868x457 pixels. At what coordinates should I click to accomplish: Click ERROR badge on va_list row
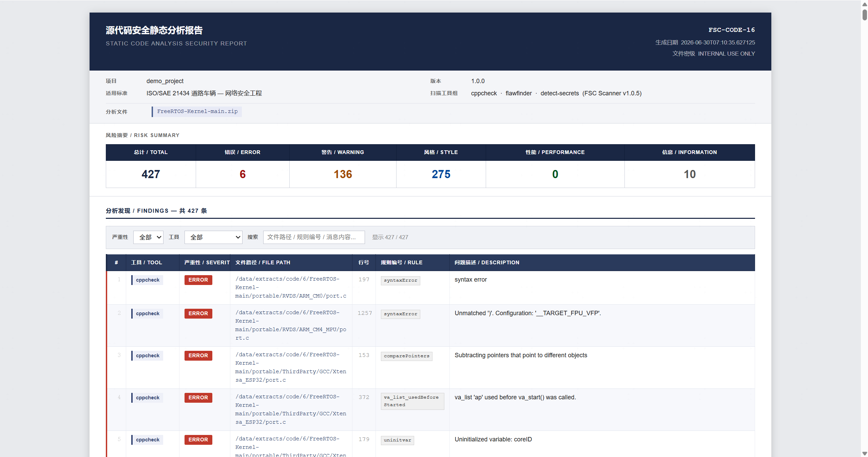pyautogui.click(x=198, y=398)
